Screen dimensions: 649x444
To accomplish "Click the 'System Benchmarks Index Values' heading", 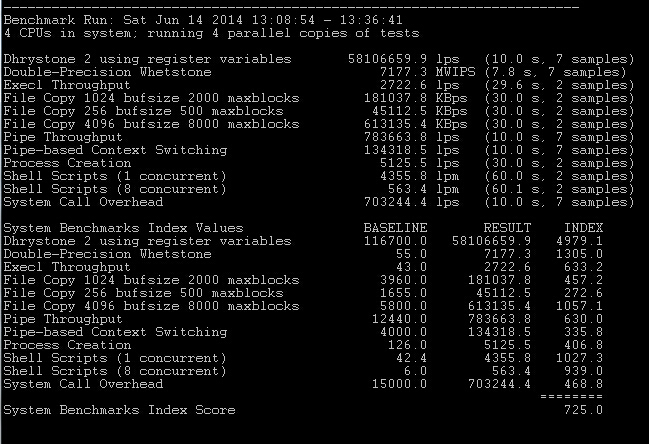I will pyautogui.click(x=123, y=228).
